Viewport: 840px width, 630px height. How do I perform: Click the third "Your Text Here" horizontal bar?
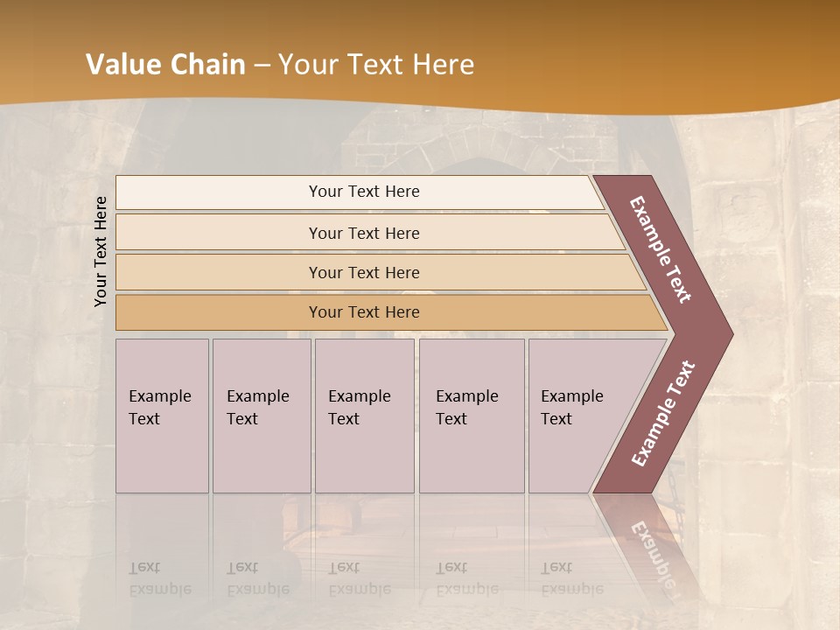point(363,272)
